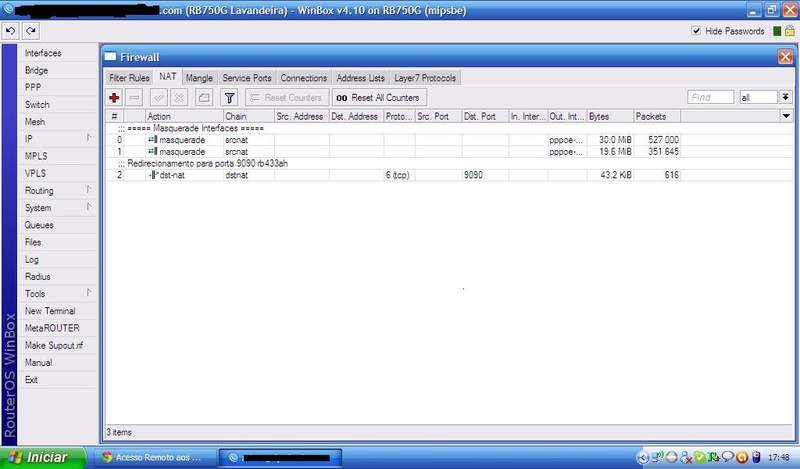The height and width of the screenshot is (469, 800).
Task: Click the minus Remove rule icon
Action: tap(134, 97)
